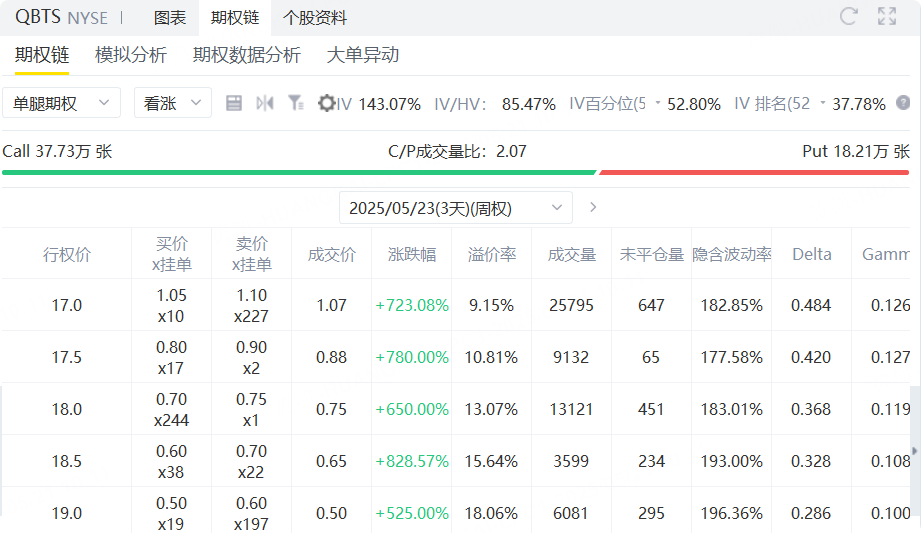921x533 pixels.
Task: Select the 18.0 strike row
Action: tap(456, 409)
